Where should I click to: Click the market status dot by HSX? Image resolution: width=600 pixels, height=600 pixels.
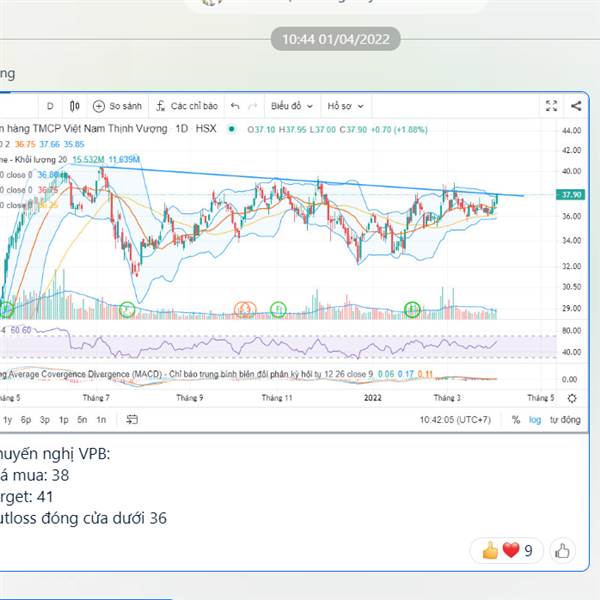(231, 129)
